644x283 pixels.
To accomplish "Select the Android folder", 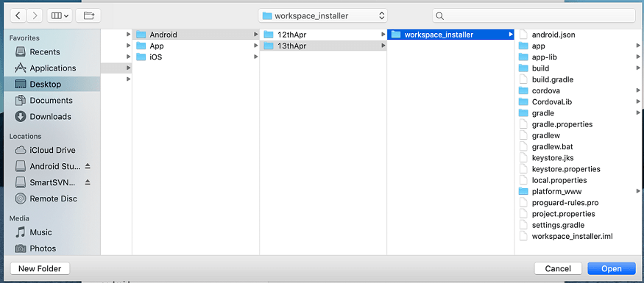I will [196, 35].
